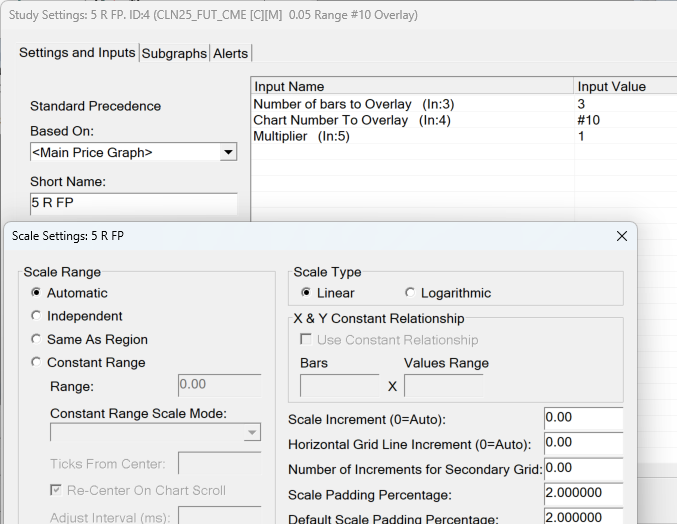
Task: Click the Scale Padding Percentage field
Action: coord(582,494)
